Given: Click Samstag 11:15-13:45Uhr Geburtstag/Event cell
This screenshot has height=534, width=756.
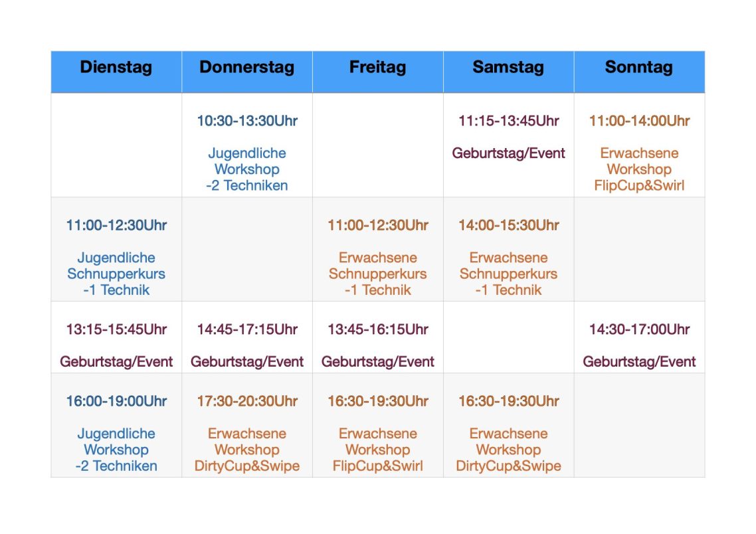Looking at the screenshot, I should (508, 145).
